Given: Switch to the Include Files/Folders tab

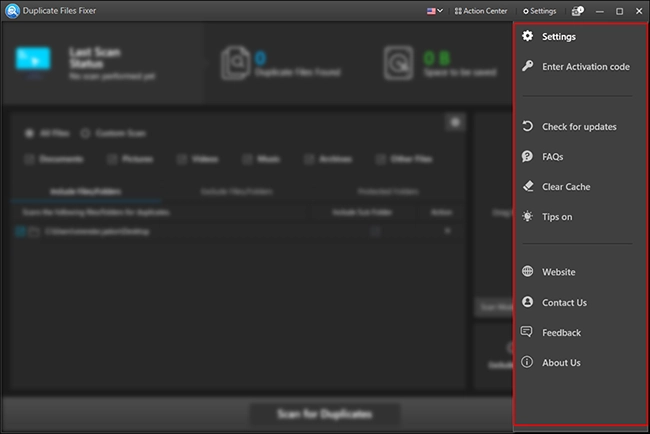Looking at the screenshot, I should (85, 192).
